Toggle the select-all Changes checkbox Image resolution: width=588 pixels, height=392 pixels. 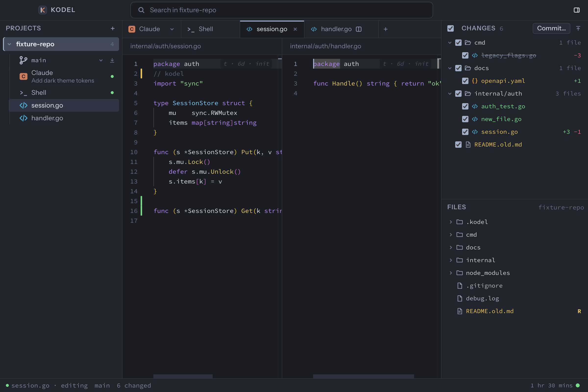click(451, 28)
